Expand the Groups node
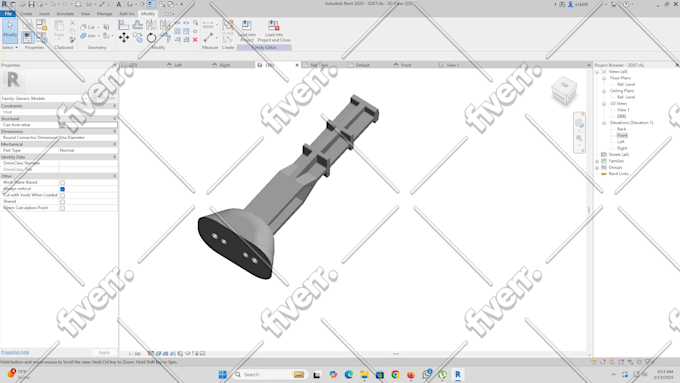Screen dimensions: 680x383 [x=597, y=167]
